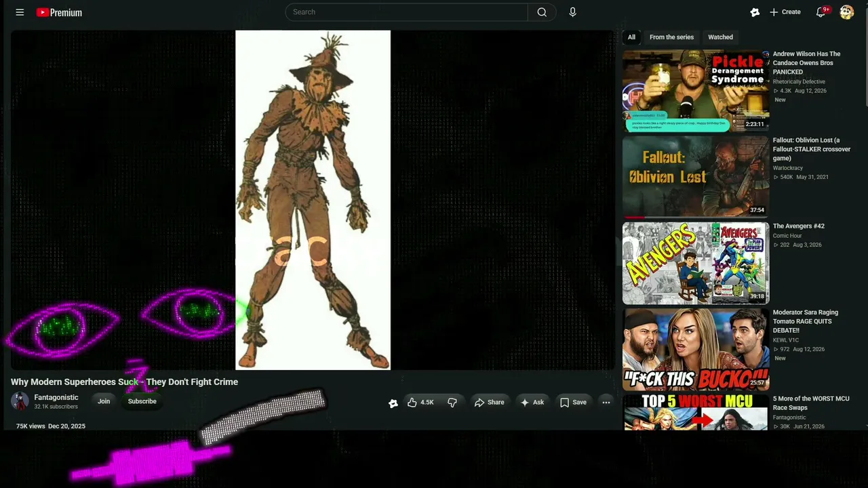Click the "32.1K subscribers" count

click(x=56, y=407)
